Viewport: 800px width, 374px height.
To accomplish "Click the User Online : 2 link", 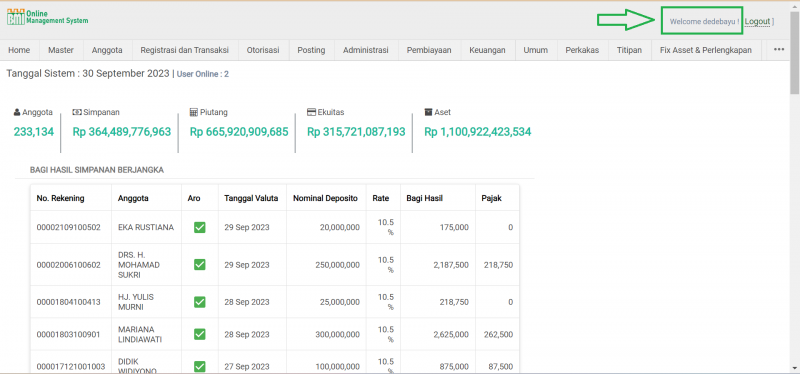I will [x=203, y=74].
